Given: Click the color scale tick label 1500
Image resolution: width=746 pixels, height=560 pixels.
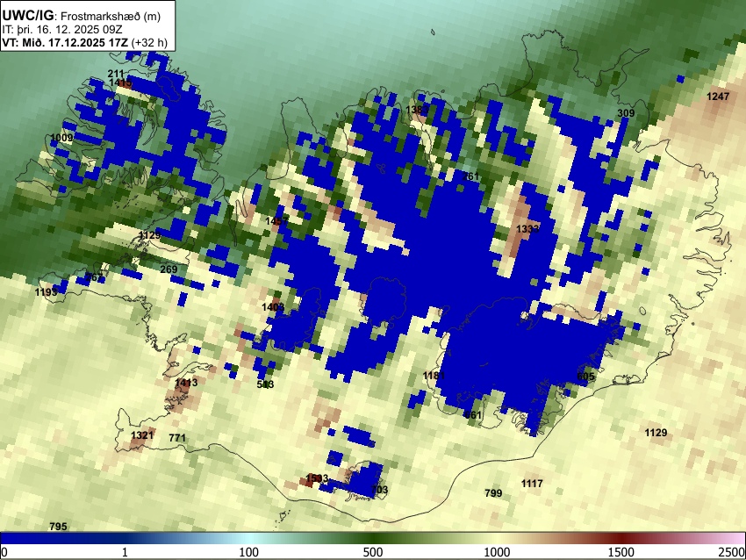Looking at the screenshot, I should coord(621,552).
